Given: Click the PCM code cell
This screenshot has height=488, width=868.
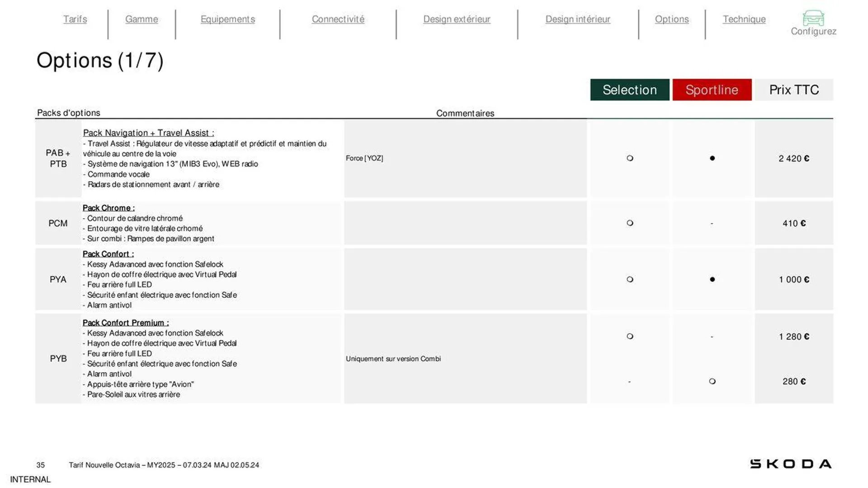Looking at the screenshot, I should click(x=58, y=223).
